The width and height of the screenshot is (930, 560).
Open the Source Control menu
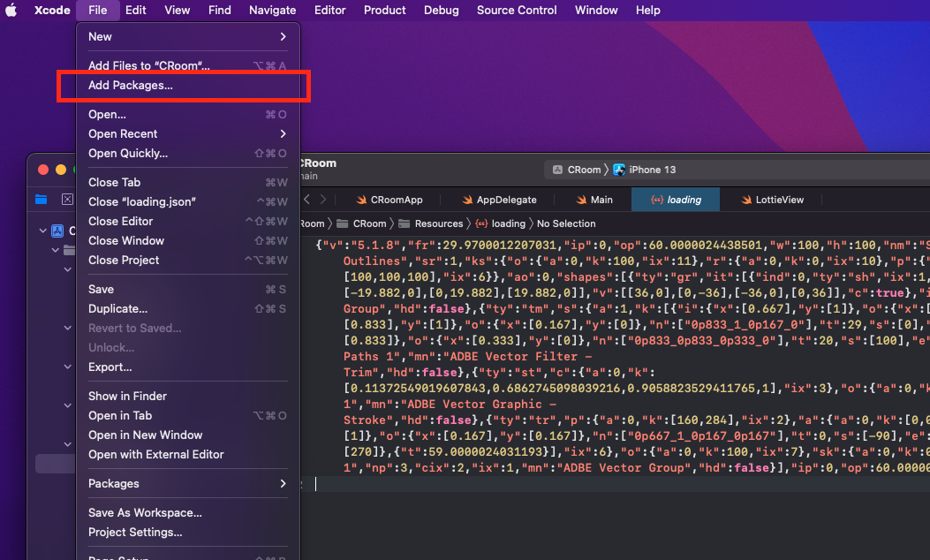pos(517,10)
